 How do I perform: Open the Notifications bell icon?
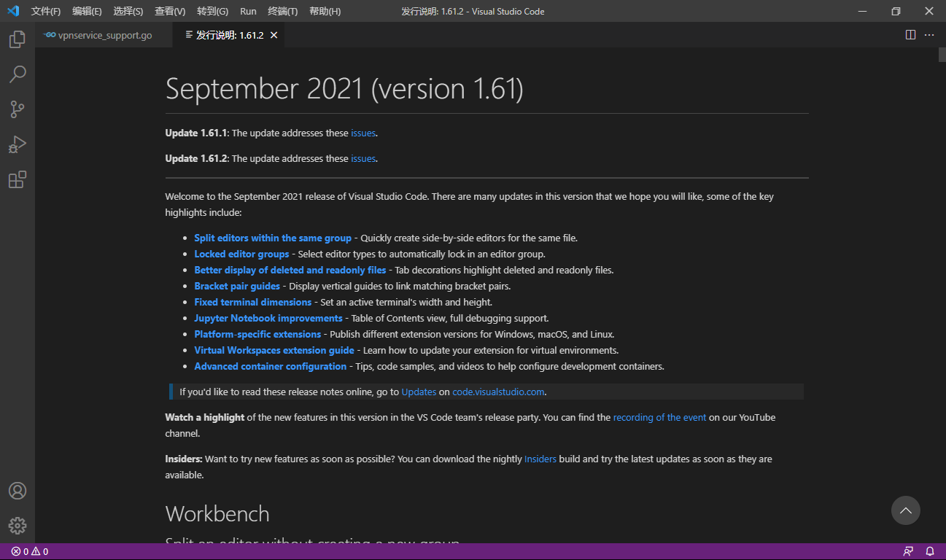tap(929, 551)
